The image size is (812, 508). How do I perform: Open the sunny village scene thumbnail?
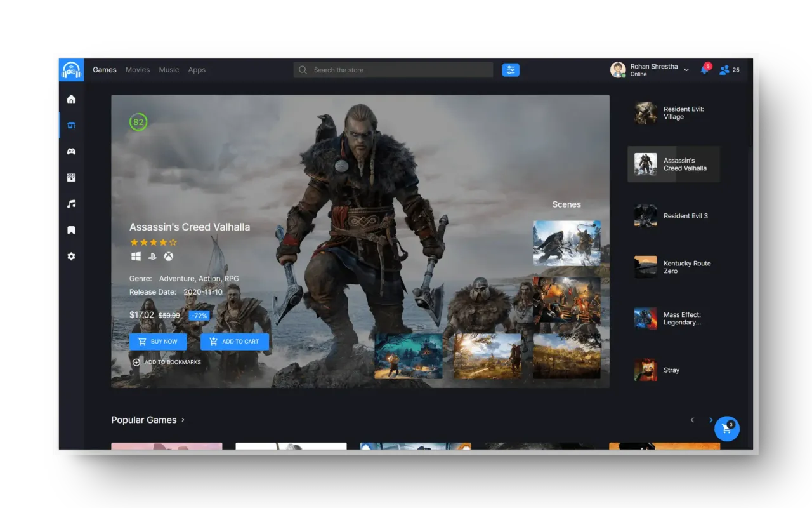[x=488, y=356]
